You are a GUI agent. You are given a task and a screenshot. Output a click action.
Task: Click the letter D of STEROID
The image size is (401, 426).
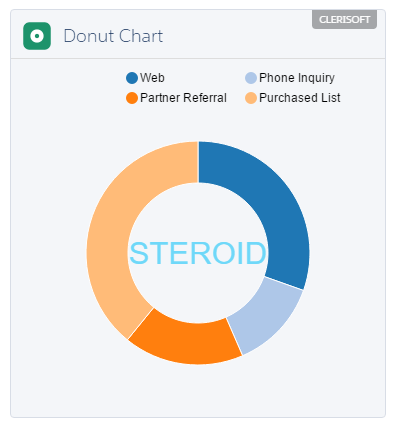tap(256, 253)
